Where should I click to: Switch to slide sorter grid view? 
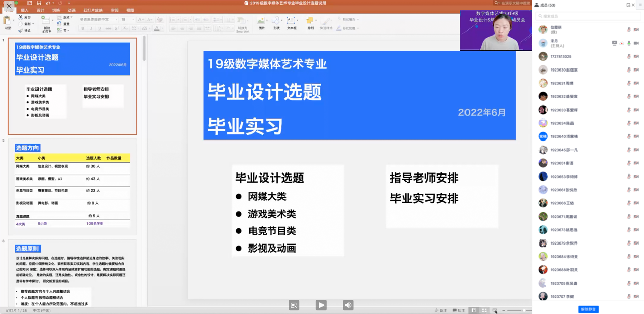pyautogui.click(x=484, y=310)
